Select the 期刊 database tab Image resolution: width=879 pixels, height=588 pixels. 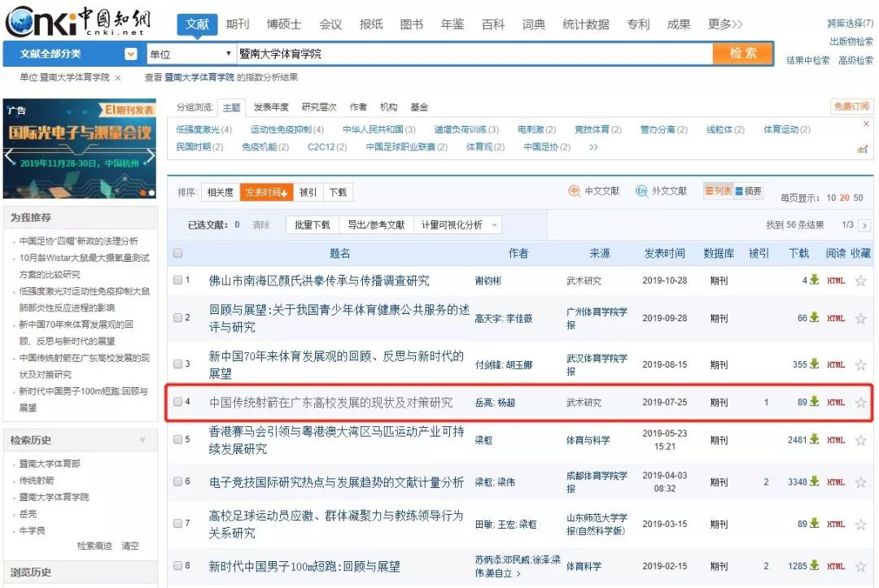click(238, 24)
